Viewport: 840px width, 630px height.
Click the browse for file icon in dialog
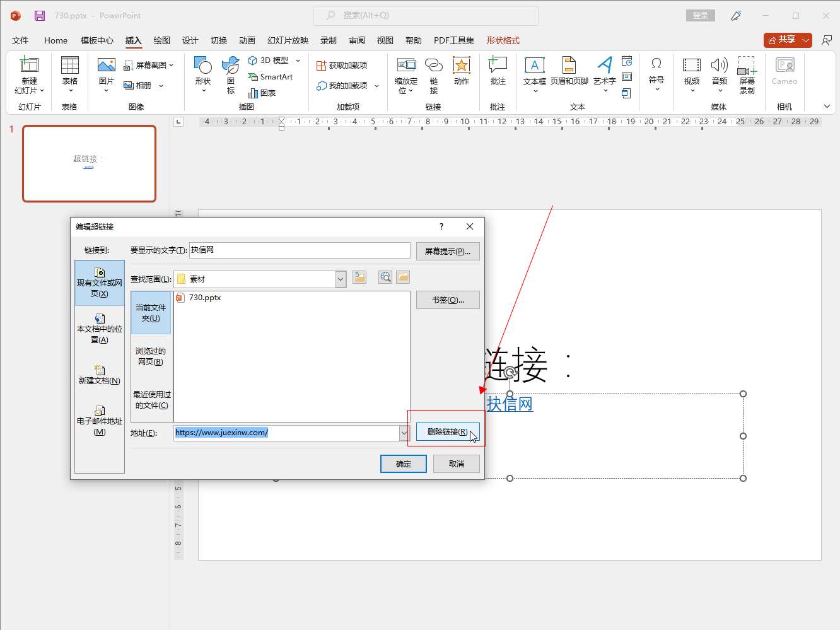(x=403, y=277)
